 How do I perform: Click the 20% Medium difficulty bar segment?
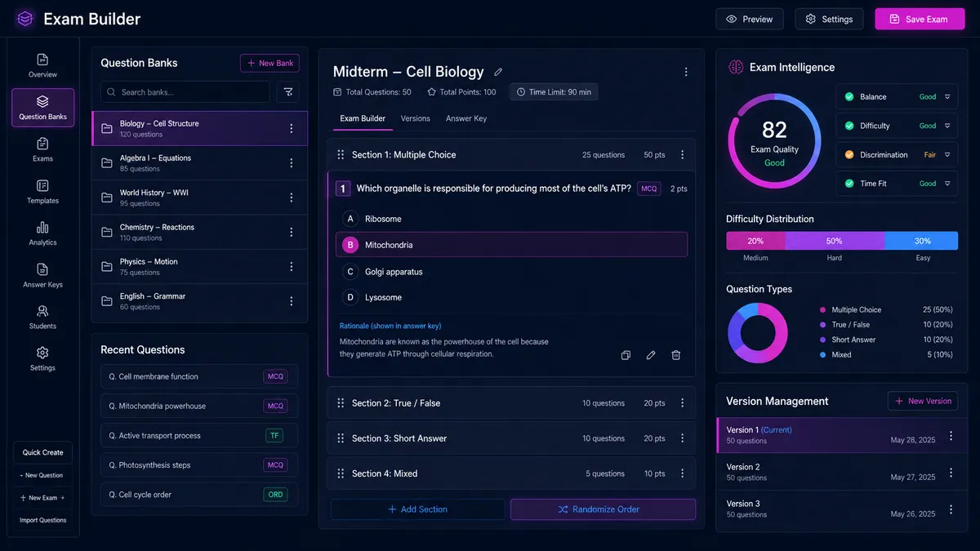[755, 241]
